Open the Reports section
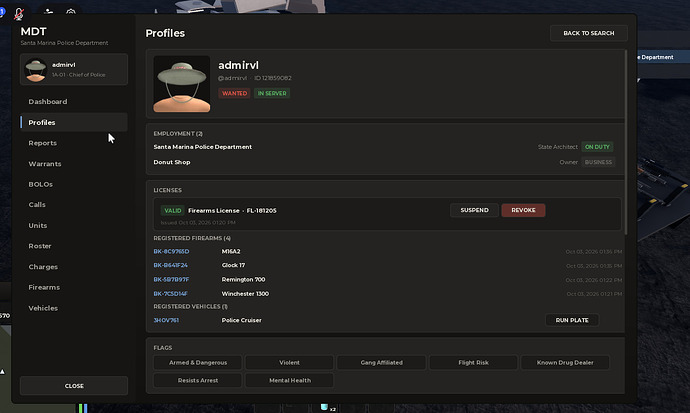The image size is (690, 413). 74,143
